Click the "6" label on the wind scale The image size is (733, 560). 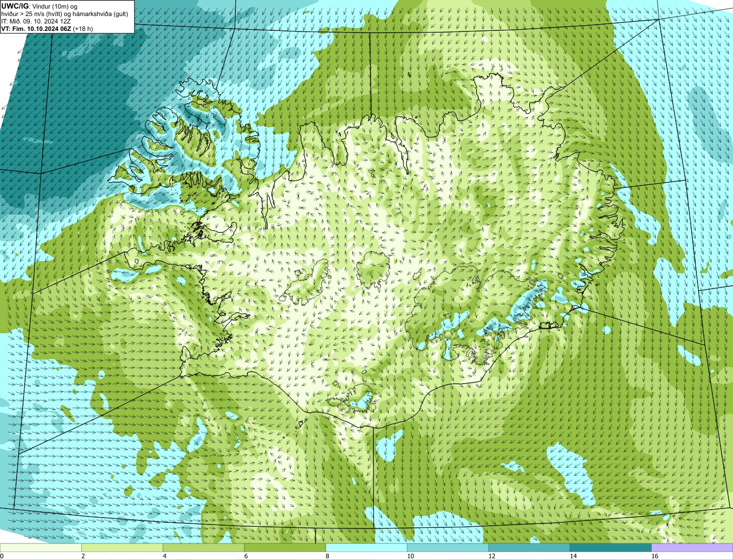(246, 556)
